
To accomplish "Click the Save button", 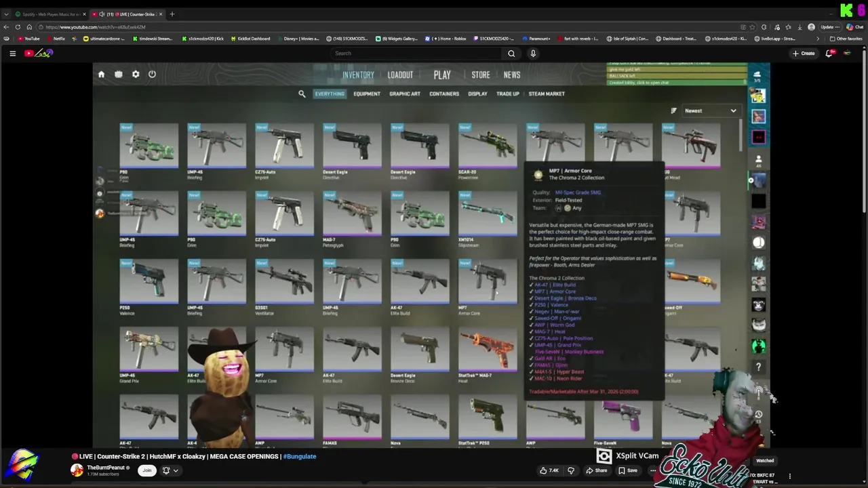I will point(628,470).
